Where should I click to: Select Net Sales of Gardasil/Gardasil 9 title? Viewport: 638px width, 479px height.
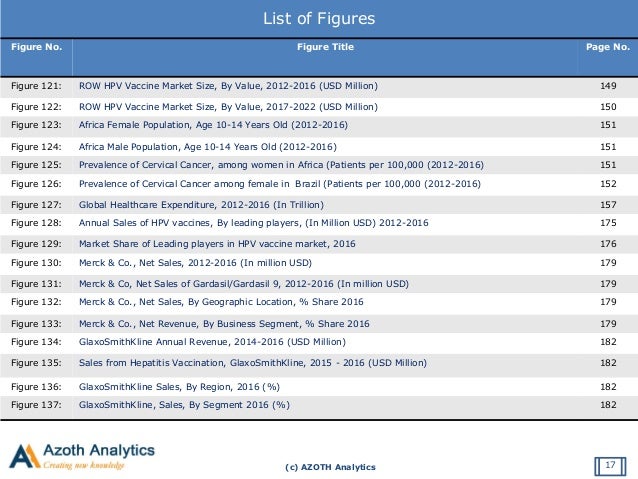point(244,284)
